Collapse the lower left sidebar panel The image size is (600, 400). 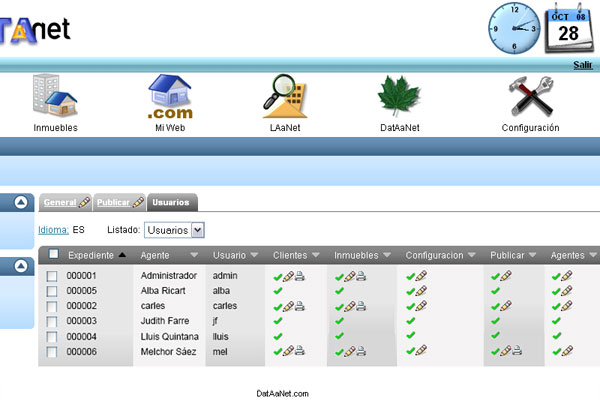[x=22, y=266]
